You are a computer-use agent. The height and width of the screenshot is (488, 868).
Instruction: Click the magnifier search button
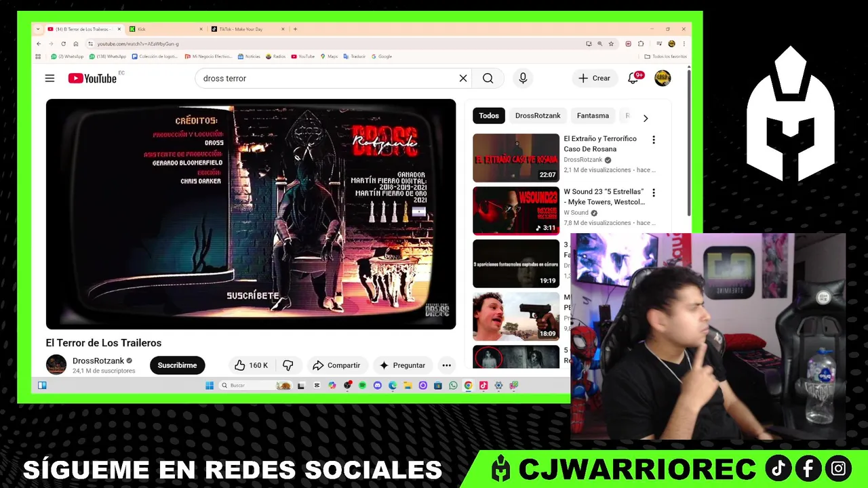[x=488, y=79]
